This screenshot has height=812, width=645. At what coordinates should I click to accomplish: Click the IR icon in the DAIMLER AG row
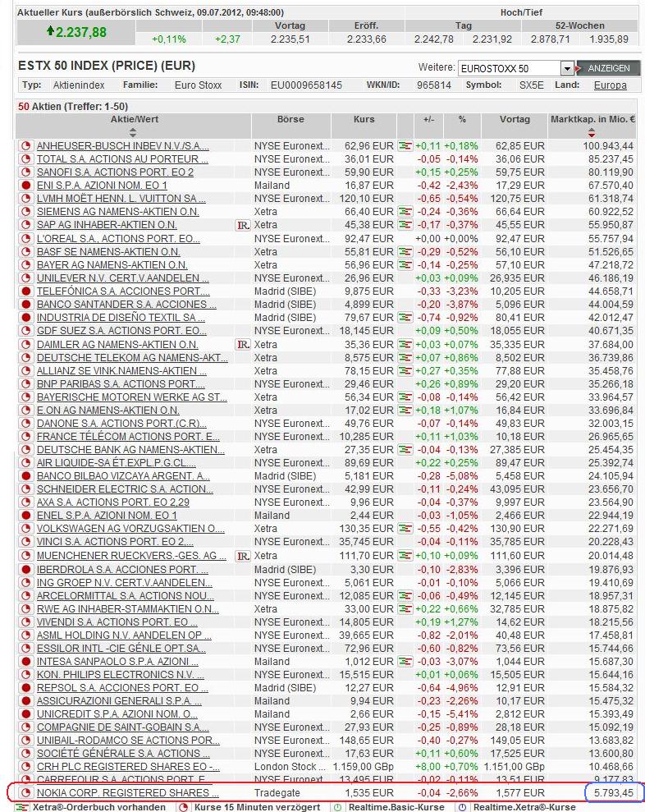click(243, 345)
